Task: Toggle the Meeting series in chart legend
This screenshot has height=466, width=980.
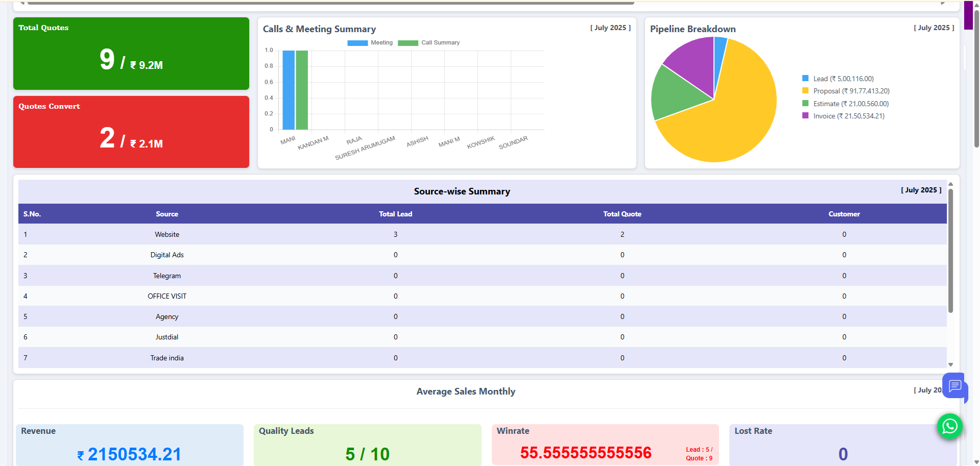Action: pyautogui.click(x=370, y=43)
